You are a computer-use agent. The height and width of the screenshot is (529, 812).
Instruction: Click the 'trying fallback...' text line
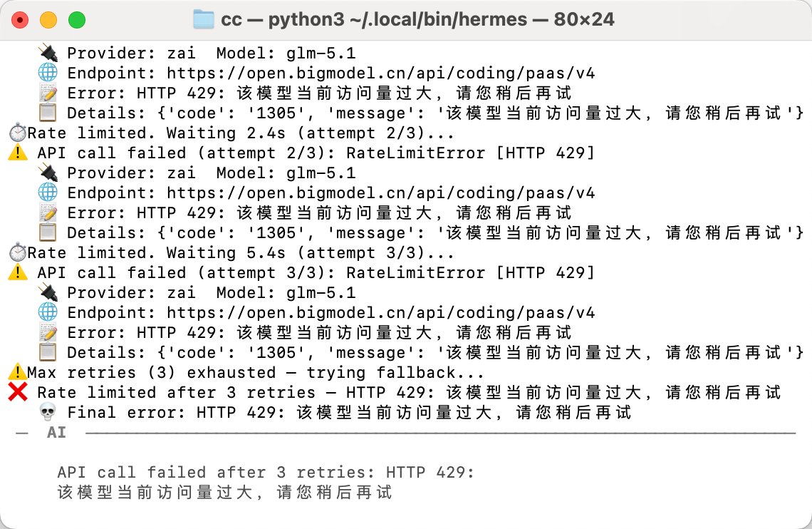coord(395,373)
